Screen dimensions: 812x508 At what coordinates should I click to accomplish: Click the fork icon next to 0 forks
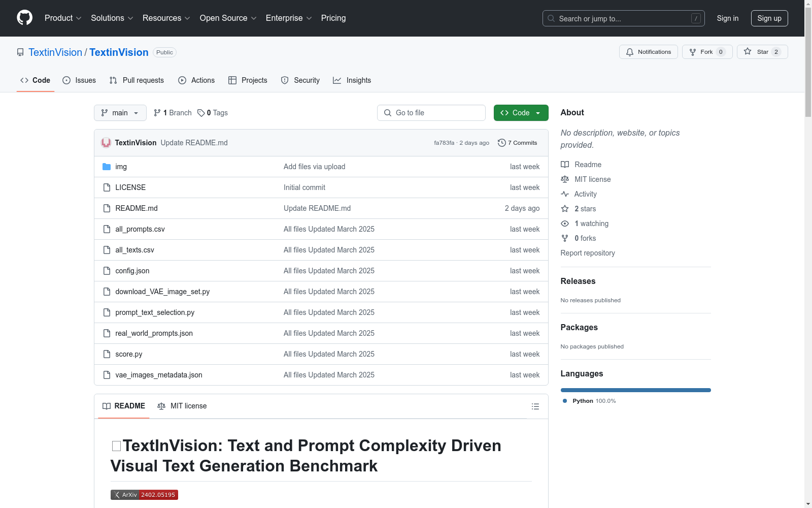tap(565, 238)
